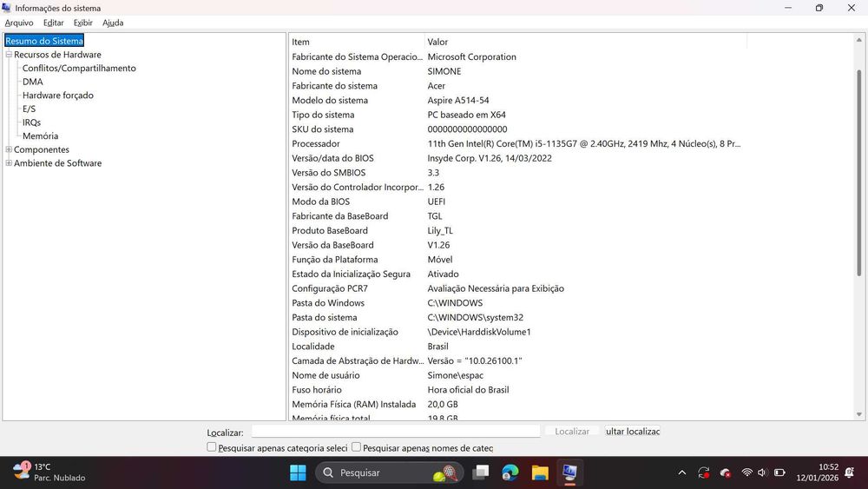Click the 'Aspire A514-54' value
The image size is (868, 489).
click(x=458, y=100)
